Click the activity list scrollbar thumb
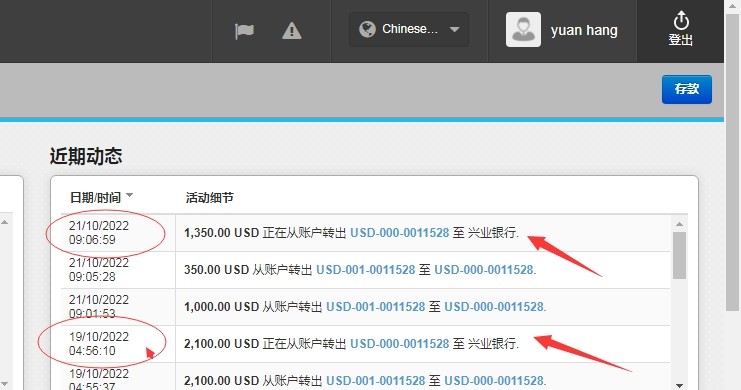The image size is (741, 390). 679,255
